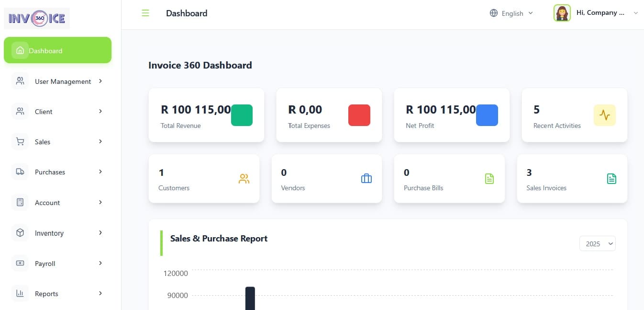644x310 pixels.
Task: Toggle the sidebar with the hamburger icon
Action: pos(145,13)
